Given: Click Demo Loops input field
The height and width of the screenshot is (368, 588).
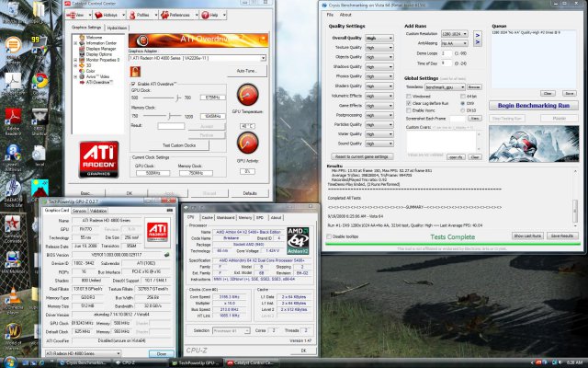Looking at the screenshot, I should 447,53.
